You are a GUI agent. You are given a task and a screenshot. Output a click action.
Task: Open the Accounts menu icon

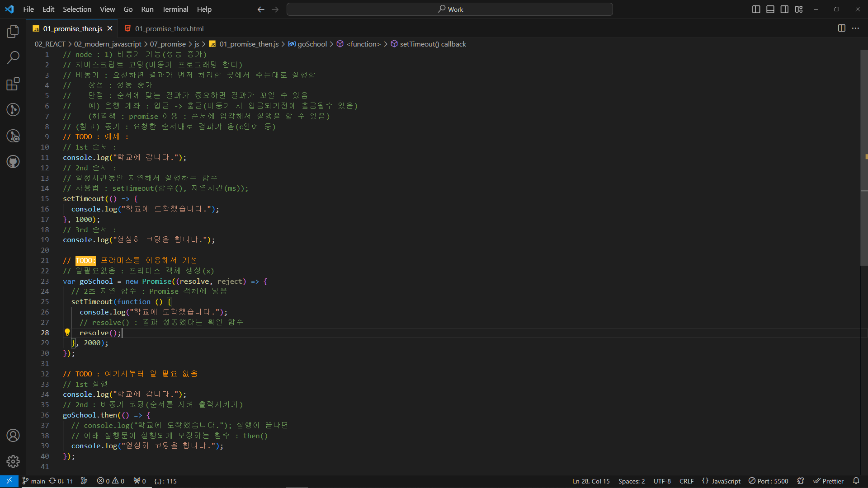click(x=13, y=435)
